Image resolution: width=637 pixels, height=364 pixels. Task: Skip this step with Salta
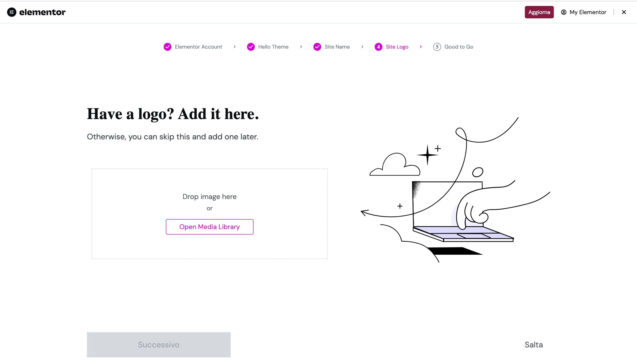tap(534, 345)
